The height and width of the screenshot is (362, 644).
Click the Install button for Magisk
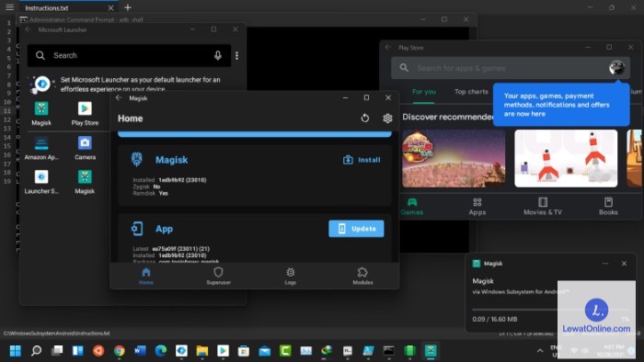362,160
